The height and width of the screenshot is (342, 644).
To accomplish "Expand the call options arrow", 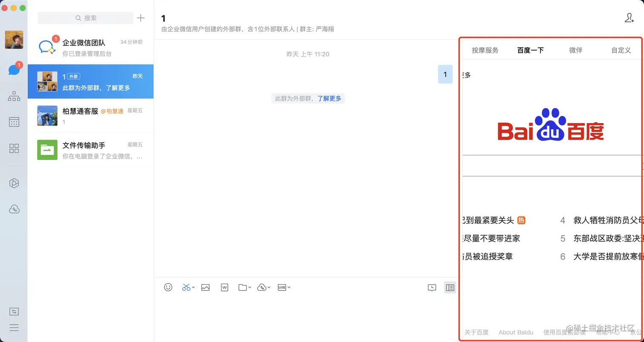I will (x=269, y=288).
